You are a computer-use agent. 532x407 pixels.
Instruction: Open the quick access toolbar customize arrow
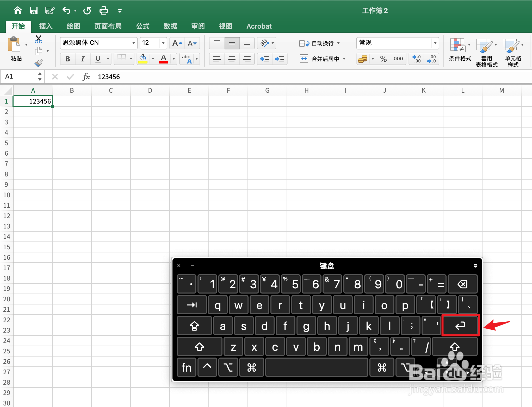[x=120, y=11]
